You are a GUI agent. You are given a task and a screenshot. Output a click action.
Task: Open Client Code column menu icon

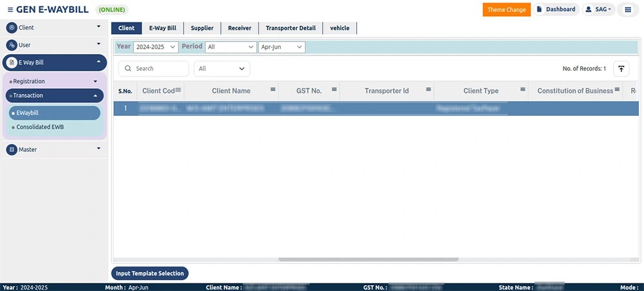pyautogui.click(x=178, y=90)
